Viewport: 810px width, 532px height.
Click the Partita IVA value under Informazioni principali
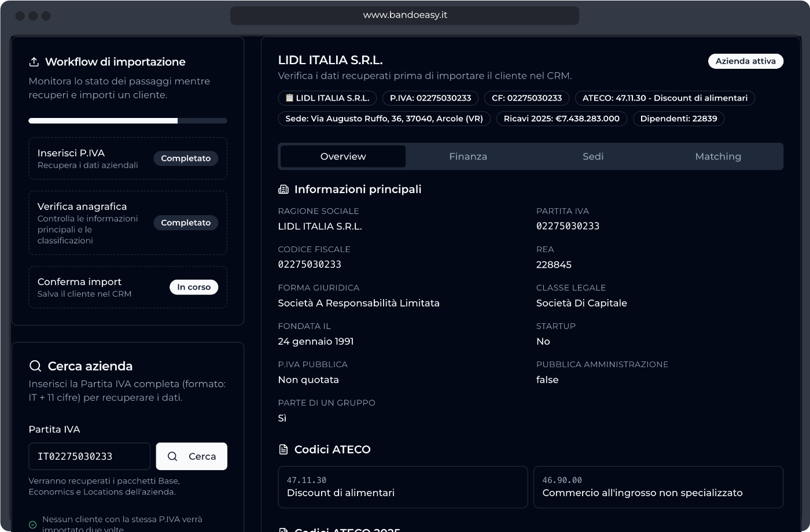coord(568,226)
